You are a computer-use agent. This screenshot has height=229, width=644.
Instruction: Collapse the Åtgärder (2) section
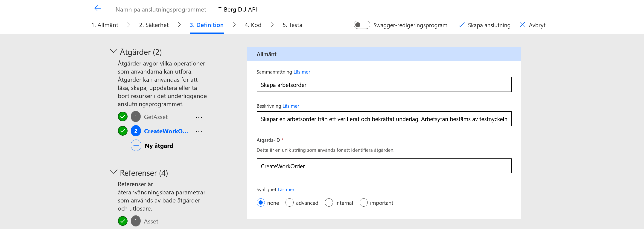tap(114, 51)
